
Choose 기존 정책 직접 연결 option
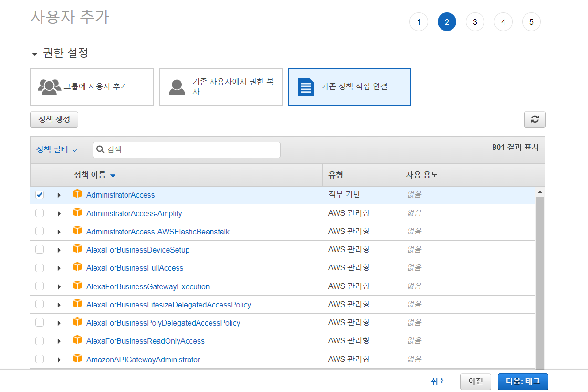tap(349, 87)
